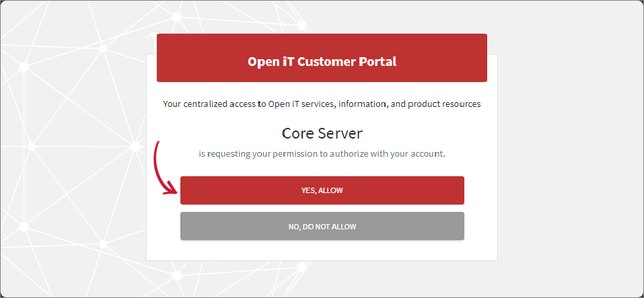
Task: Click the YES, ALLOW button
Action: click(322, 190)
